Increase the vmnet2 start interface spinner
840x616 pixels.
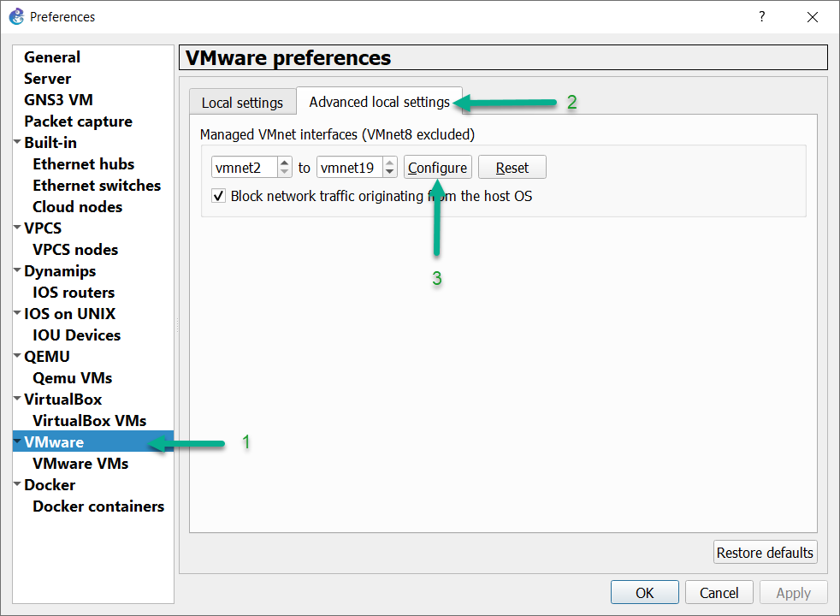285,162
